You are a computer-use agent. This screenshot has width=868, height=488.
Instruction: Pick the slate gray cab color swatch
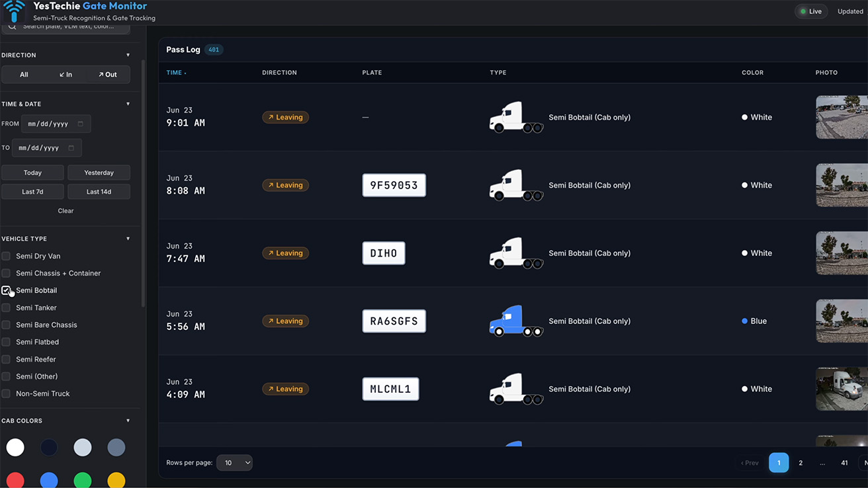click(x=116, y=448)
